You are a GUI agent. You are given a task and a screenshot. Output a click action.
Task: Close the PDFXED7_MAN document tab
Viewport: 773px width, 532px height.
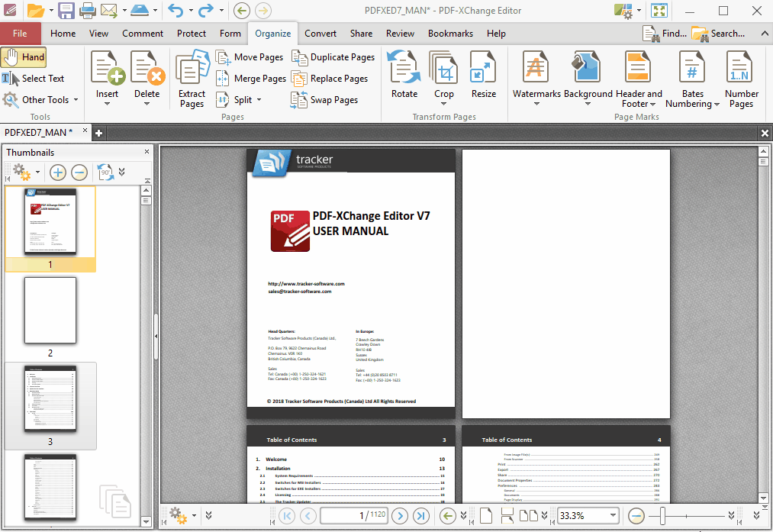(85, 131)
